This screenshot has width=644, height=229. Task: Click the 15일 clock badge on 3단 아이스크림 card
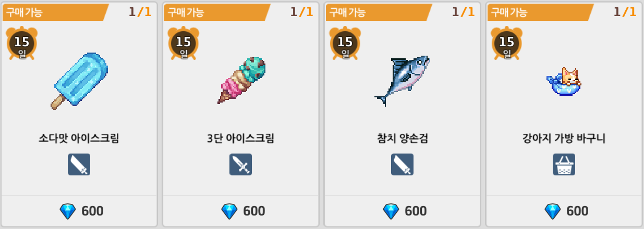pyautogui.click(x=183, y=44)
